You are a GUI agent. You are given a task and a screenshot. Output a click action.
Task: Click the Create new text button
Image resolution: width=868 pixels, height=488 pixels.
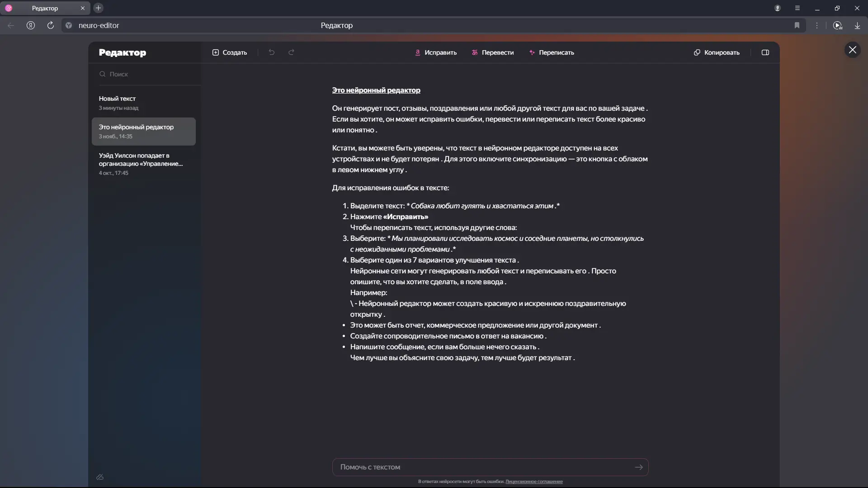click(x=230, y=52)
